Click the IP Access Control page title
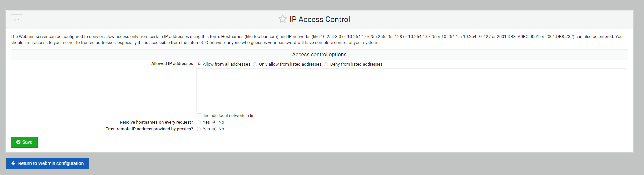Viewport: 644px width, 175px height. pos(320,19)
